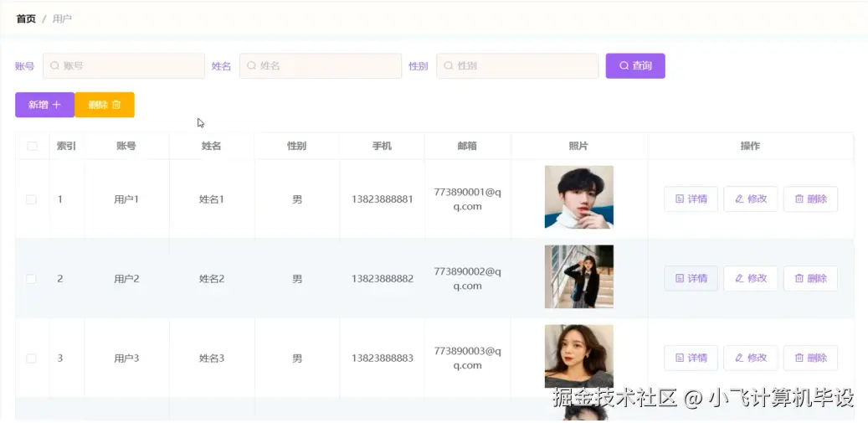Click the 姓名1 name cell
Image resolution: width=868 pixels, height=423 pixels.
212,199
